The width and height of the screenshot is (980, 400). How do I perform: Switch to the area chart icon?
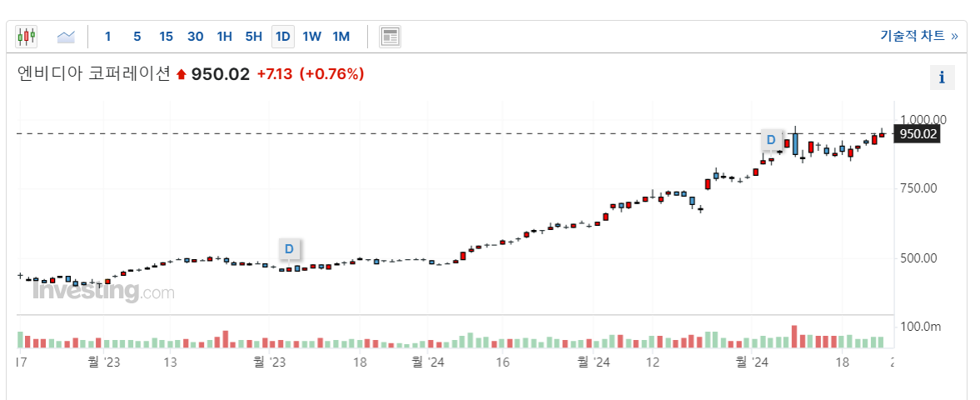point(66,37)
